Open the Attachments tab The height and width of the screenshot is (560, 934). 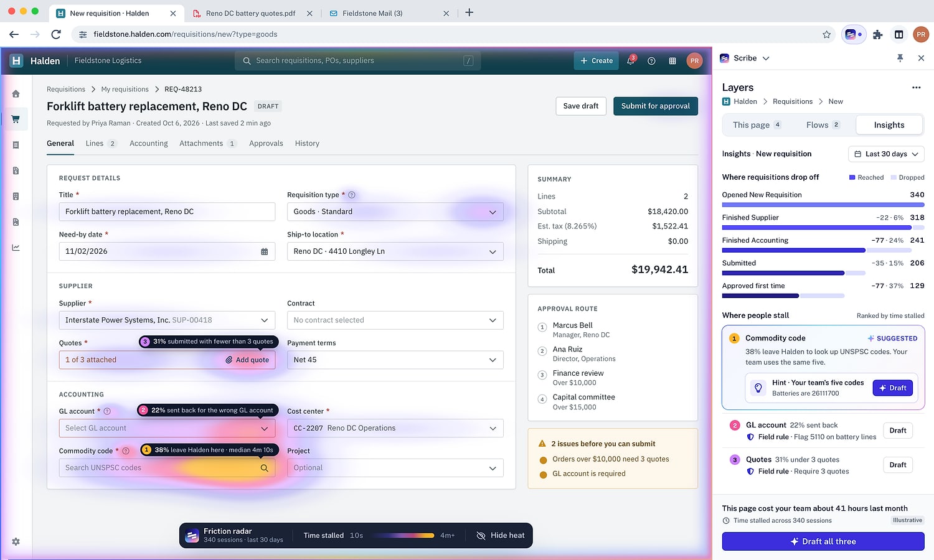click(x=208, y=143)
